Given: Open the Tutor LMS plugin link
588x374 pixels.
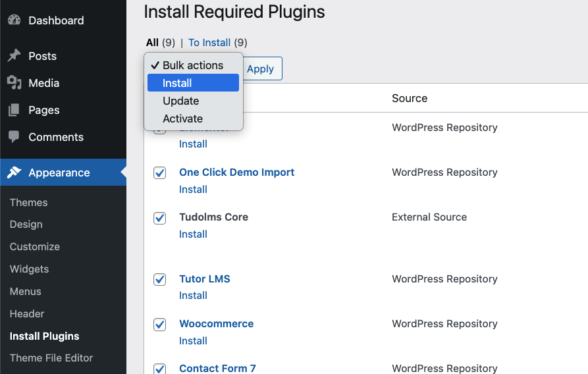Looking at the screenshot, I should (x=205, y=279).
